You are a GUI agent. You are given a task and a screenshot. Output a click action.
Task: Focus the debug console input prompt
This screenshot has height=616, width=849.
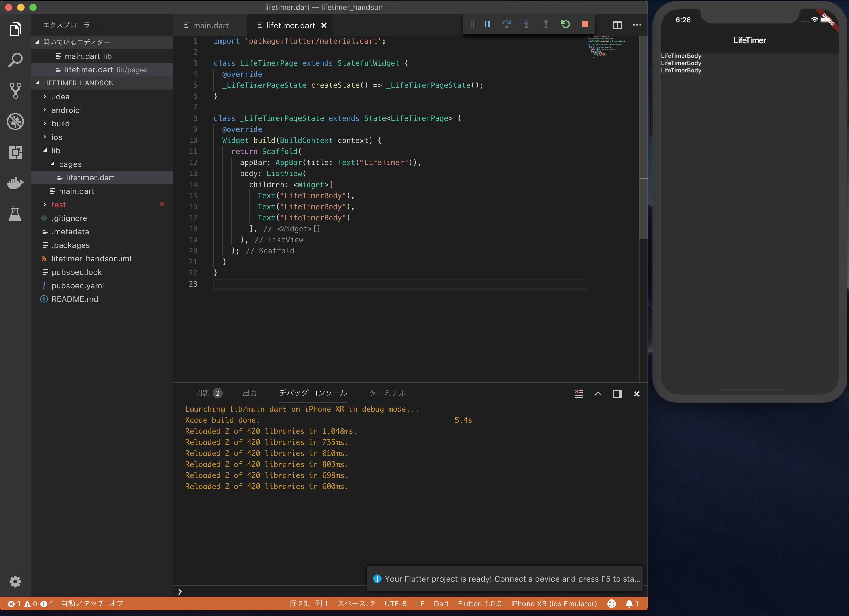tap(410, 591)
